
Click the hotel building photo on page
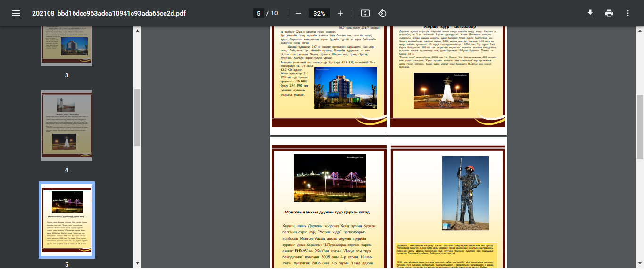pyautogui.click(x=346, y=88)
